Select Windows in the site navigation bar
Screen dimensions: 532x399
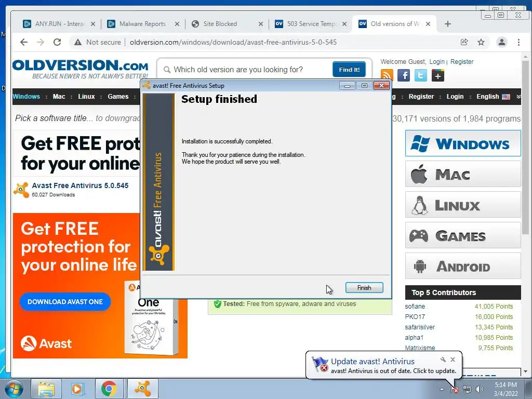click(x=26, y=96)
